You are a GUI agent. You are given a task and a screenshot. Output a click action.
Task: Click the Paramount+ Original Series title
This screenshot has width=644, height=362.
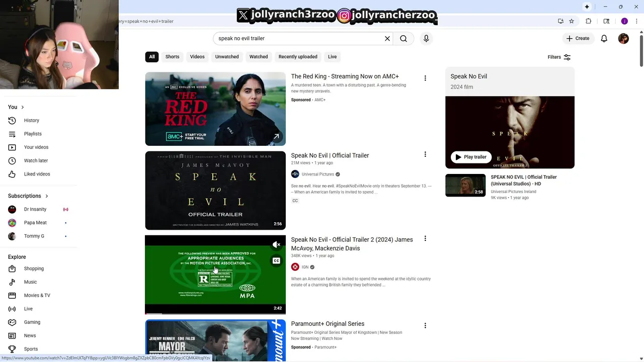point(328,324)
